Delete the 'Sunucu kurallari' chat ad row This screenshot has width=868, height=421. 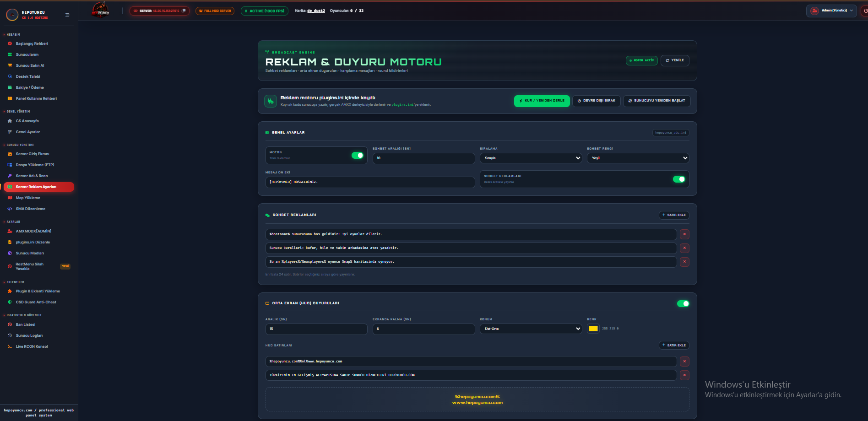point(684,248)
